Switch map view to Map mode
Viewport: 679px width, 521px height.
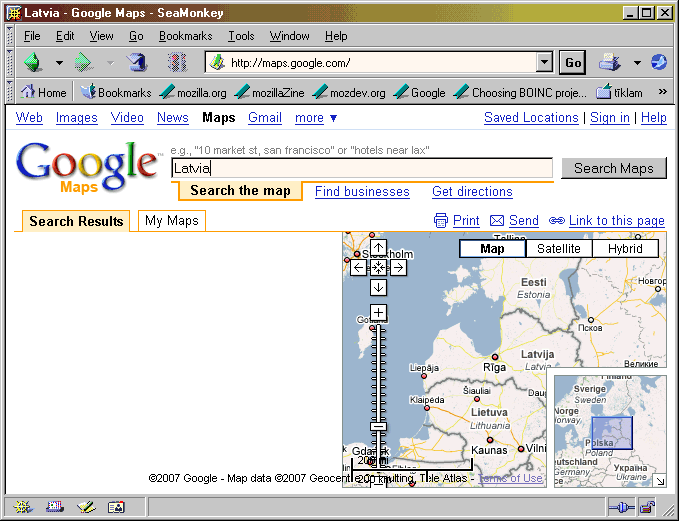[492, 249]
